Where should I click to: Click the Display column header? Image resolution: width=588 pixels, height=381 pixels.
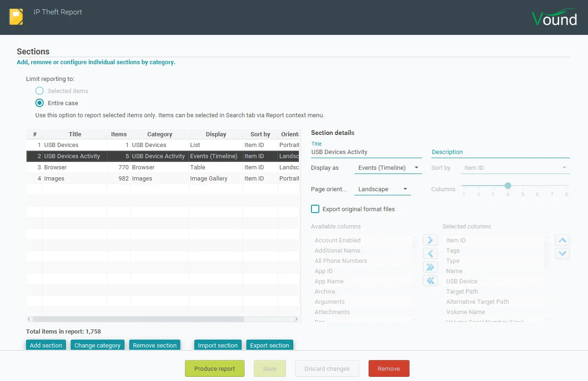pyautogui.click(x=216, y=134)
